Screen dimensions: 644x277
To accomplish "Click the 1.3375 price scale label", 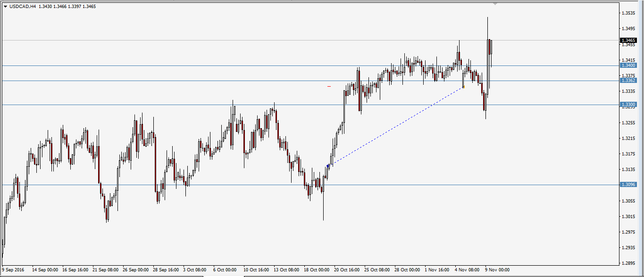I will [629, 75].
